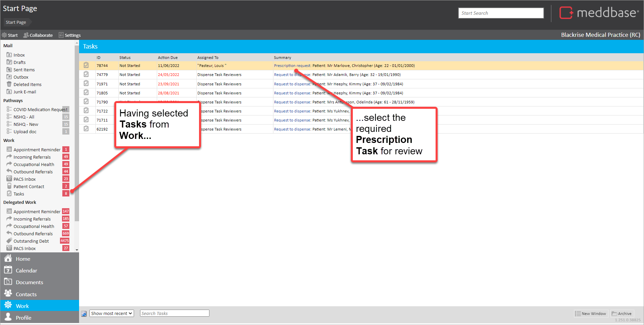Tick the checkbox for task 62192
644x325 pixels.
point(86,129)
